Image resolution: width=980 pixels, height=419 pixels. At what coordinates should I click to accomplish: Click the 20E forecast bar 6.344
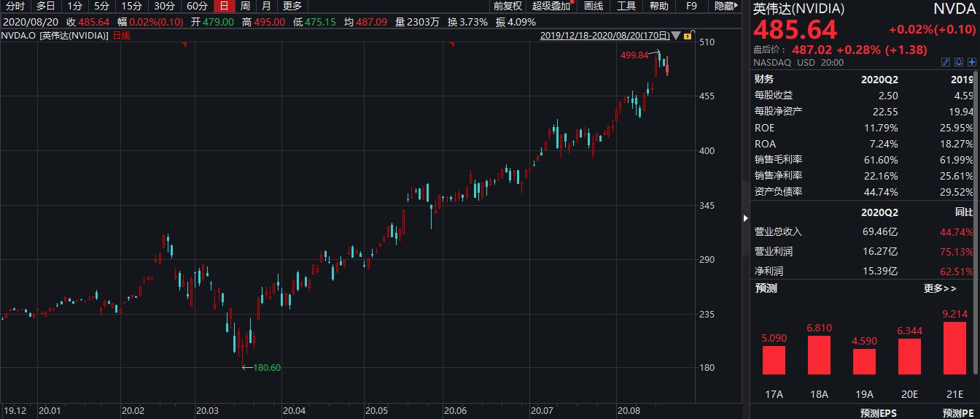[909, 357]
